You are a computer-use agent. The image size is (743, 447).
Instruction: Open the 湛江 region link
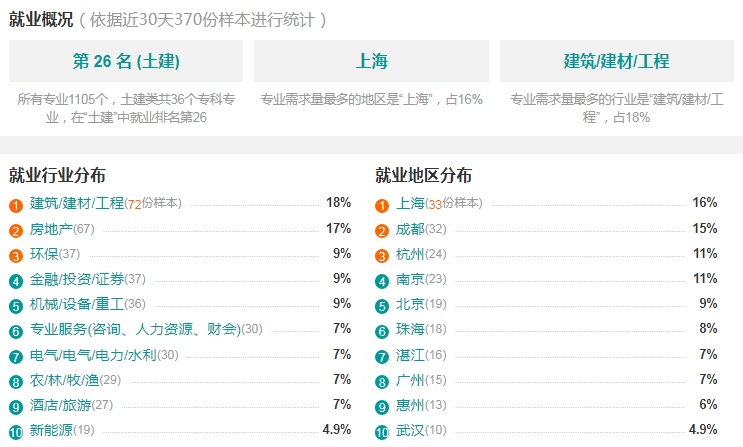click(x=410, y=355)
